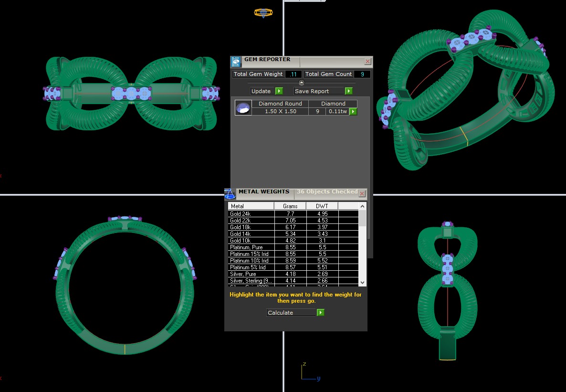Click the Total Gem Weight value field
Image resolution: width=566 pixels, height=392 pixels.
point(293,74)
